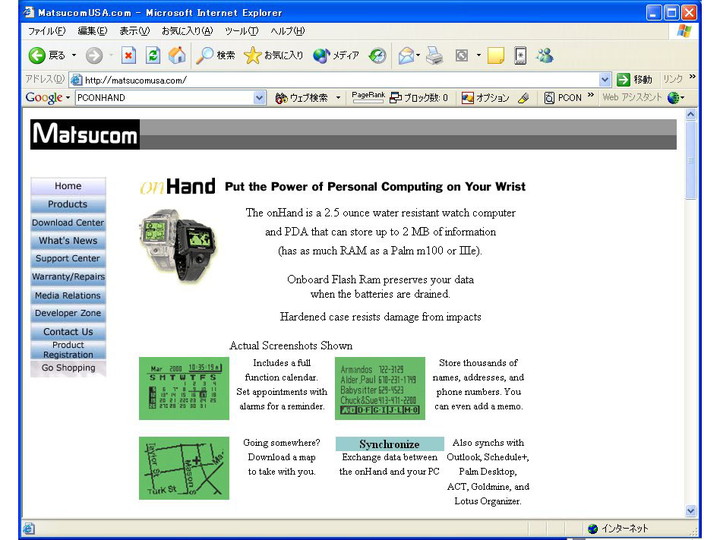Open the Warranty/Repairs page
Image resolution: width=720 pixels, height=540 pixels.
(68, 276)
